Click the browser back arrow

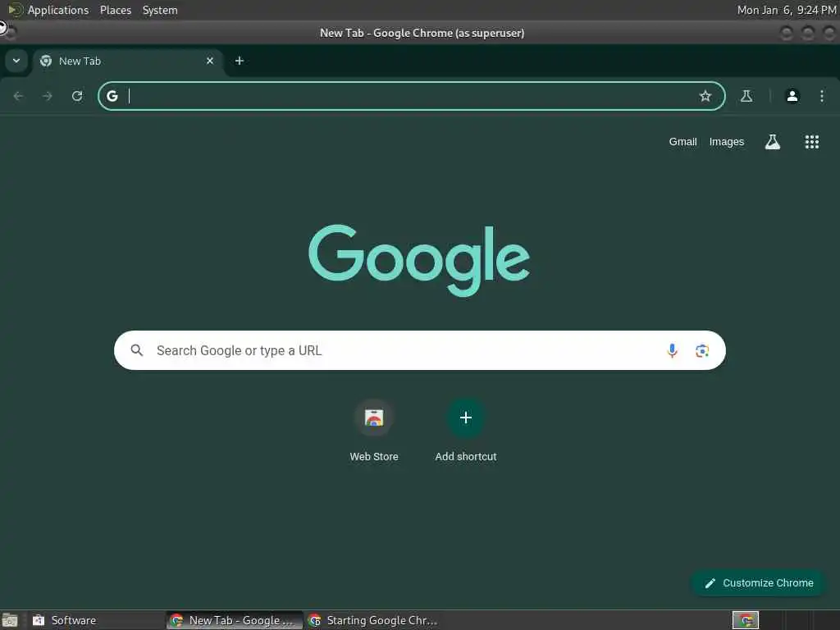click(x=18, y=96)
